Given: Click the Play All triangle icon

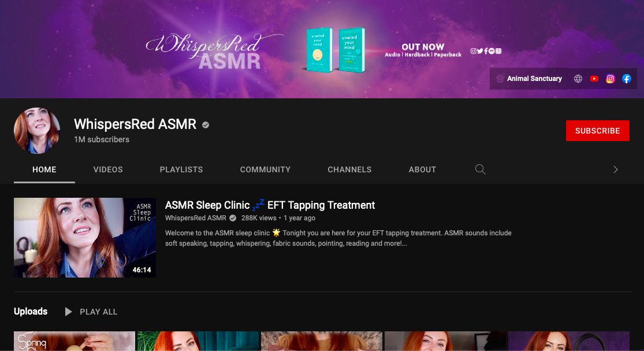Looking at the screenshot, I should pyautogui.click(x=68, y=312).
